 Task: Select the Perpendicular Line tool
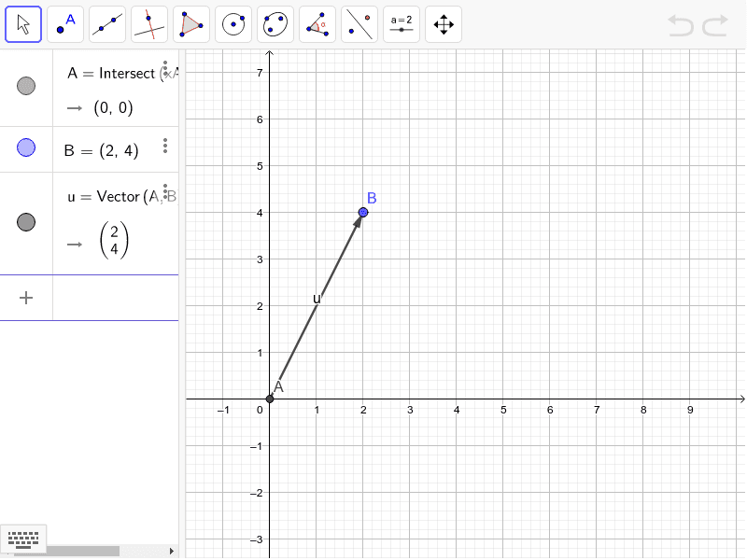[x=148, y=23]
